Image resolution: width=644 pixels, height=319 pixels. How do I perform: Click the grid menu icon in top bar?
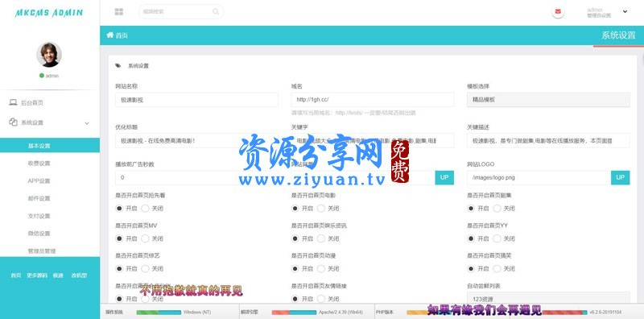click(x=119, y=11)
